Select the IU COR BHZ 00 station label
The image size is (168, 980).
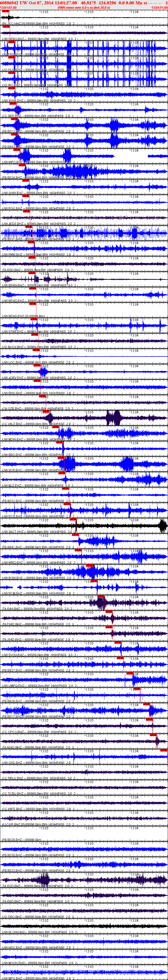39,825
